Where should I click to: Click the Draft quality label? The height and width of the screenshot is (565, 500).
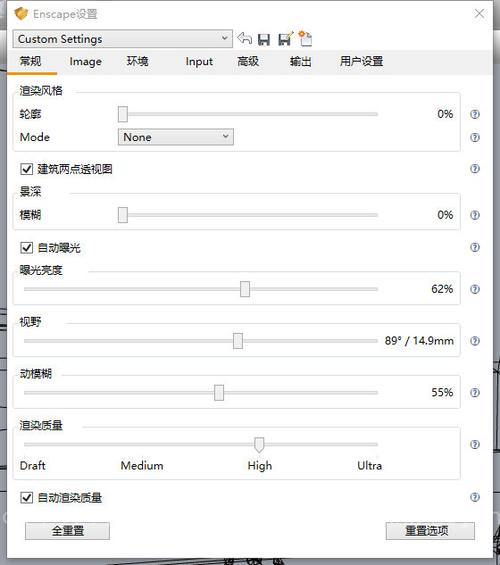pos(33,466)
